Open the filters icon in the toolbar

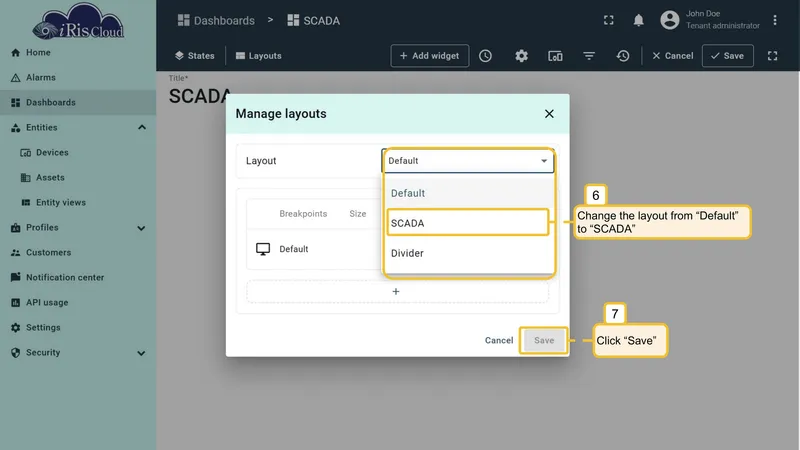click(x=589, y=56)
